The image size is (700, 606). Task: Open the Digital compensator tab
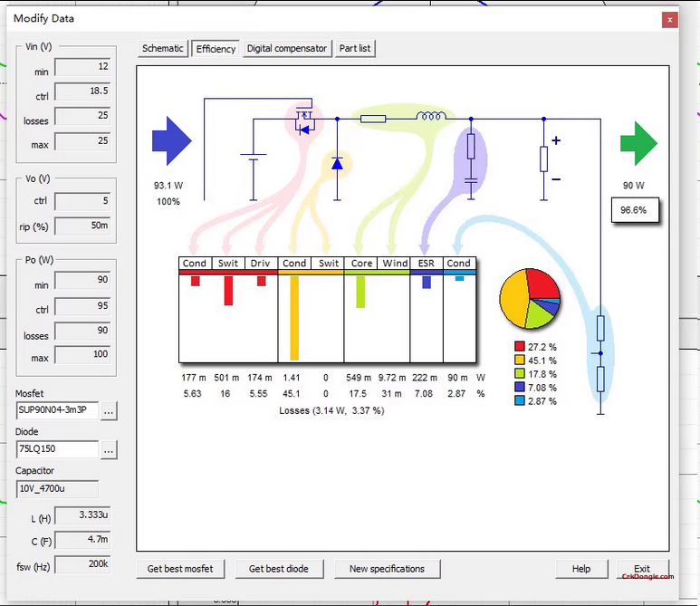click(286, 49)
